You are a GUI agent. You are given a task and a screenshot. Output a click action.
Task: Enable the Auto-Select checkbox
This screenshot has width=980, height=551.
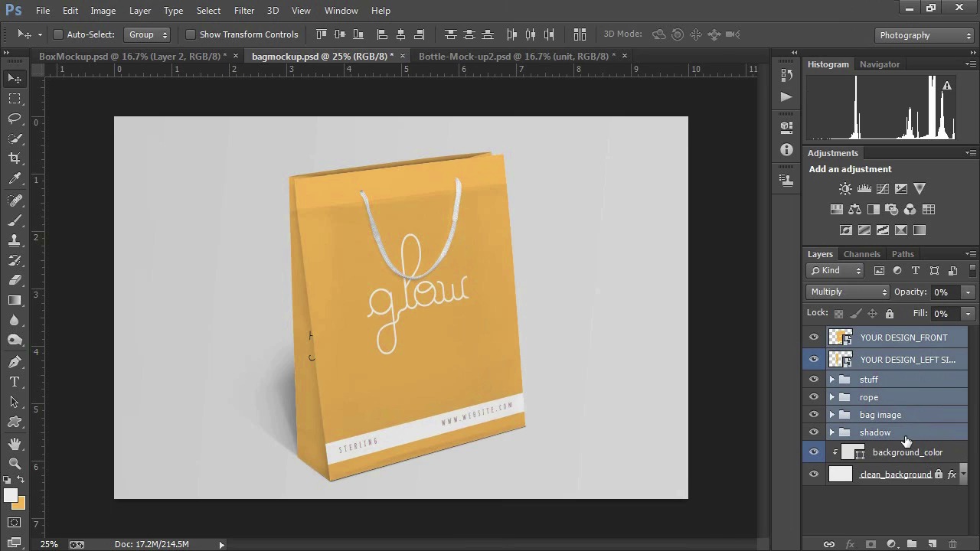click(x=57, y=34)
